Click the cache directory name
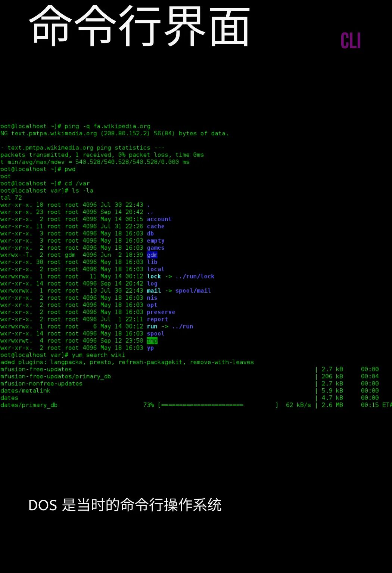This screenshot has width=392, height=573. tap(156, 227)
